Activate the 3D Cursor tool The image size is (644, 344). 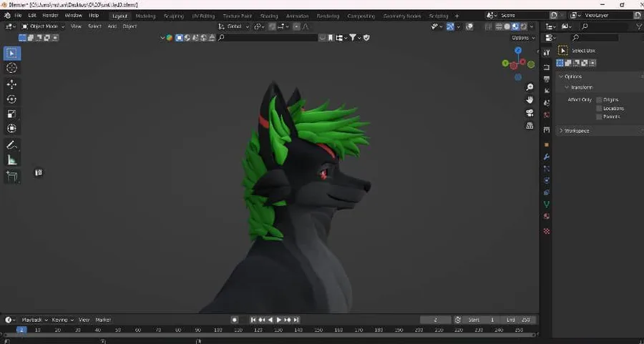[x=12, y=68]
